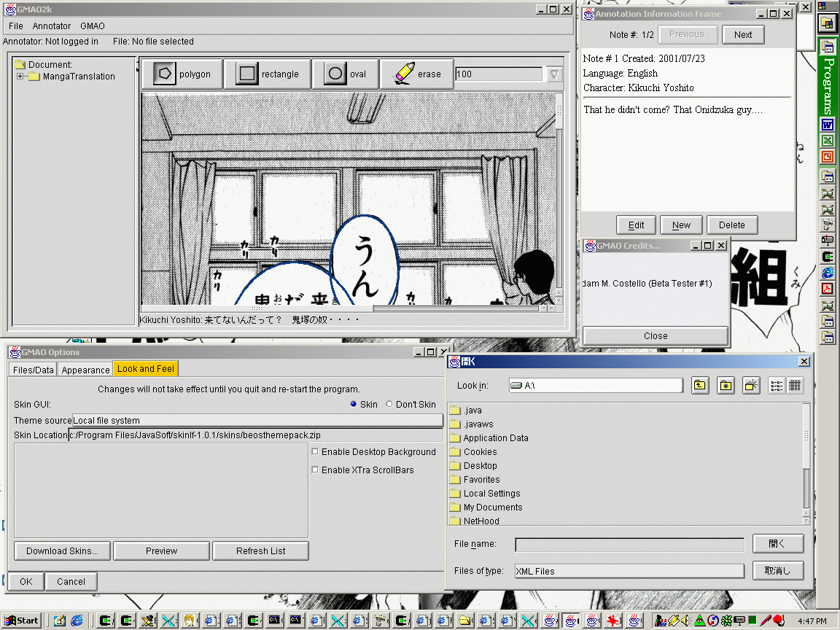Preview the selected skin
This screenshot has width=840, height=630.
(x=161, y=551)
